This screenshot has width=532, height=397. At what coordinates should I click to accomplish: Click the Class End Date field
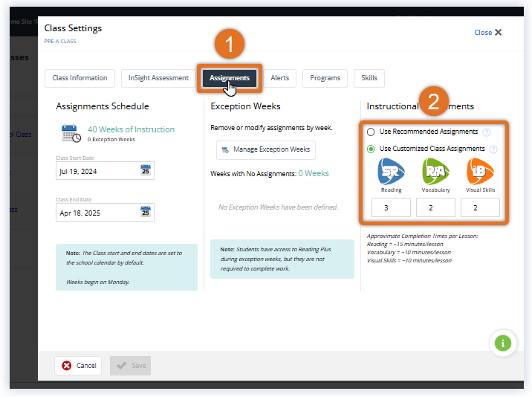coord(106,213)
